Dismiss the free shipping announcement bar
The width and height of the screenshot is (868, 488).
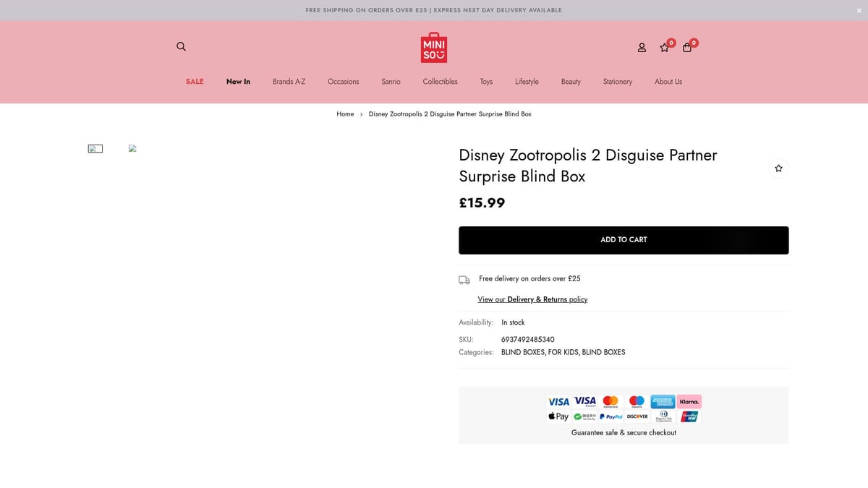[x=859, y=10]
